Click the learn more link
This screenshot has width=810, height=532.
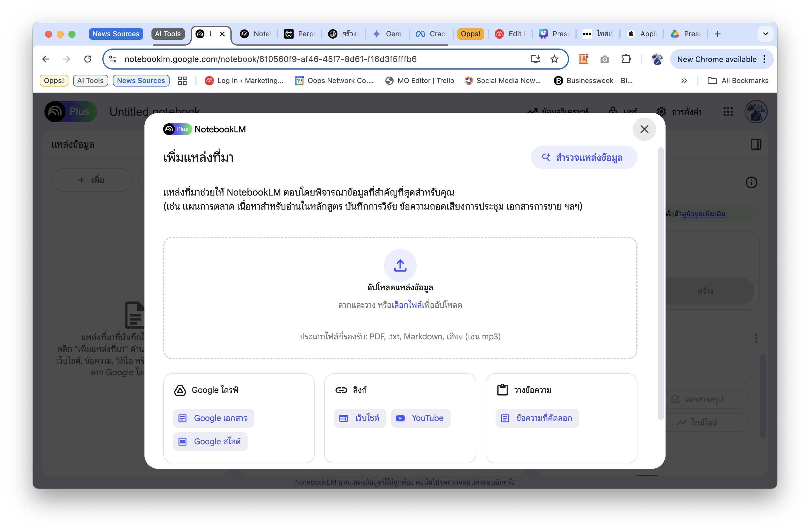tap(703, 214)
